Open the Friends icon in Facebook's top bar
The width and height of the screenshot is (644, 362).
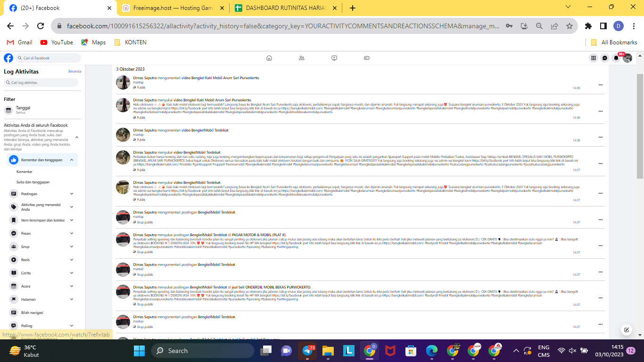pos(302,58)
